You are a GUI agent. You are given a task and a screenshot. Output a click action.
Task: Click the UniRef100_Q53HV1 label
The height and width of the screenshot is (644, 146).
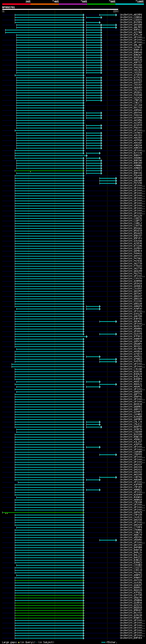(x=131, y=331)
